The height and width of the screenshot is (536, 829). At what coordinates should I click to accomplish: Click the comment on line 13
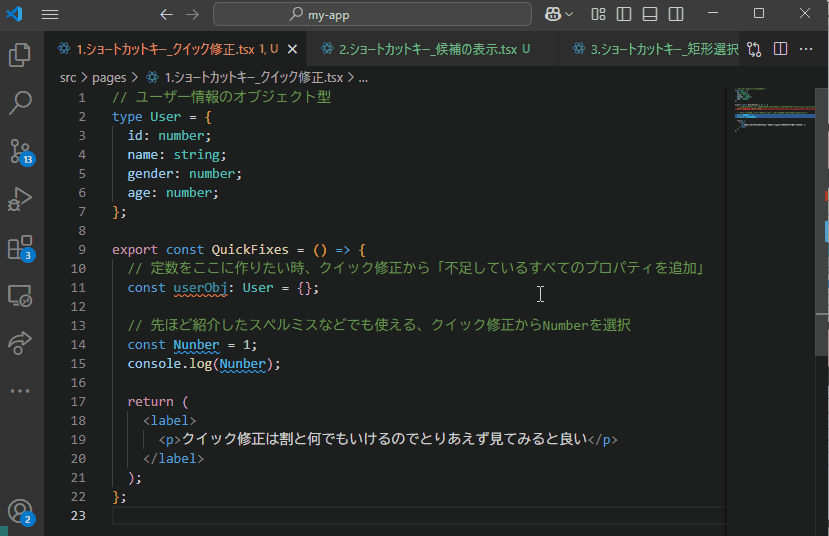click(x=379, y=325)
